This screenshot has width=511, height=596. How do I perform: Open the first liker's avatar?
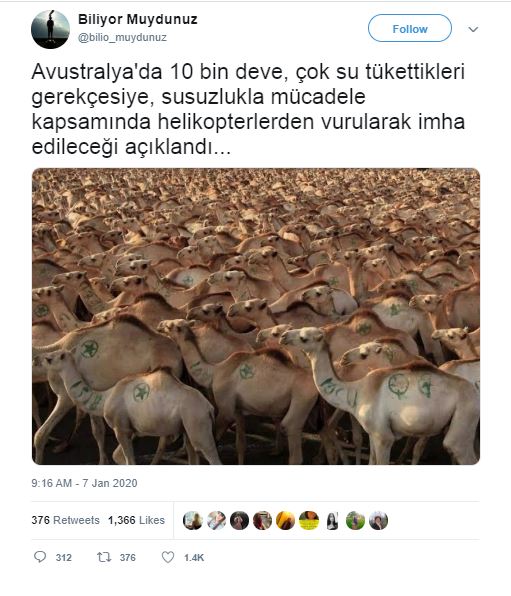pyautogui.click(x=193, y=520)
